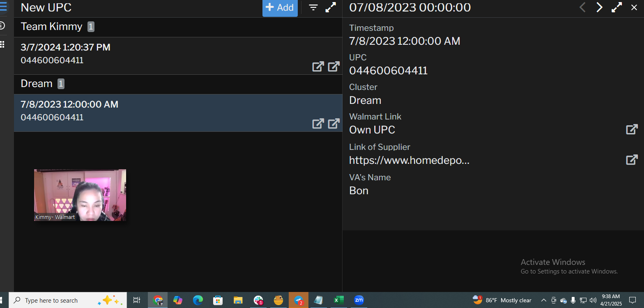Expand the record detail panel to fullscreen
This screenshot has width=644, height=308.
(616, 7)
